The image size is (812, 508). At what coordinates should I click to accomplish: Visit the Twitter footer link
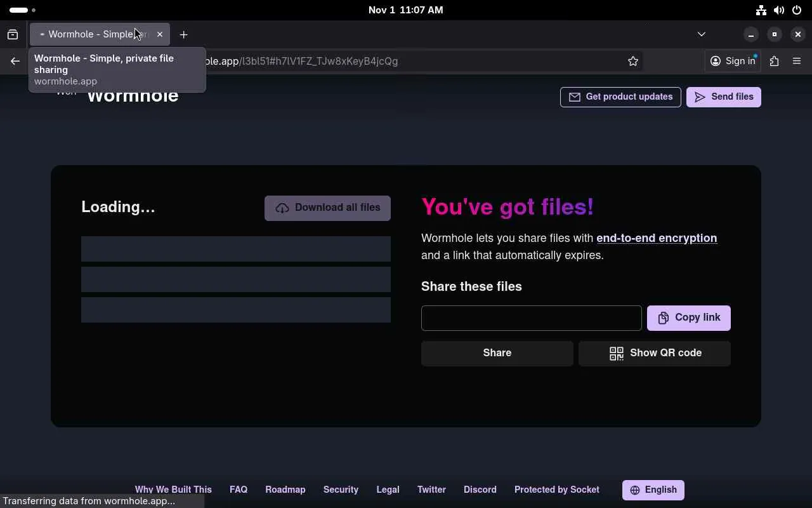click(431, 490)
